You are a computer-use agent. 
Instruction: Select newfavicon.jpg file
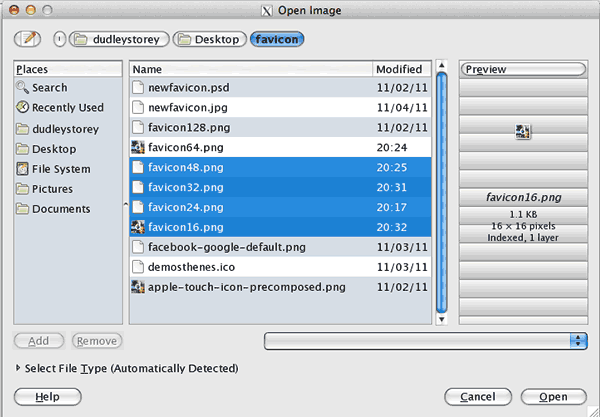(280, 108)
